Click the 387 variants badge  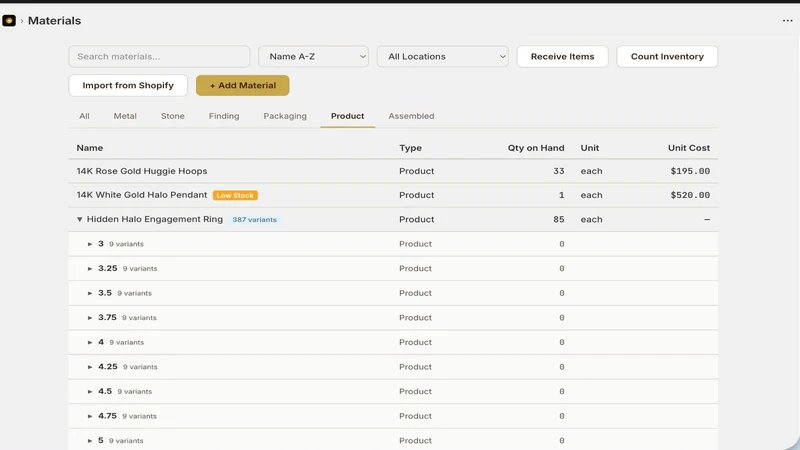point(255,219)
